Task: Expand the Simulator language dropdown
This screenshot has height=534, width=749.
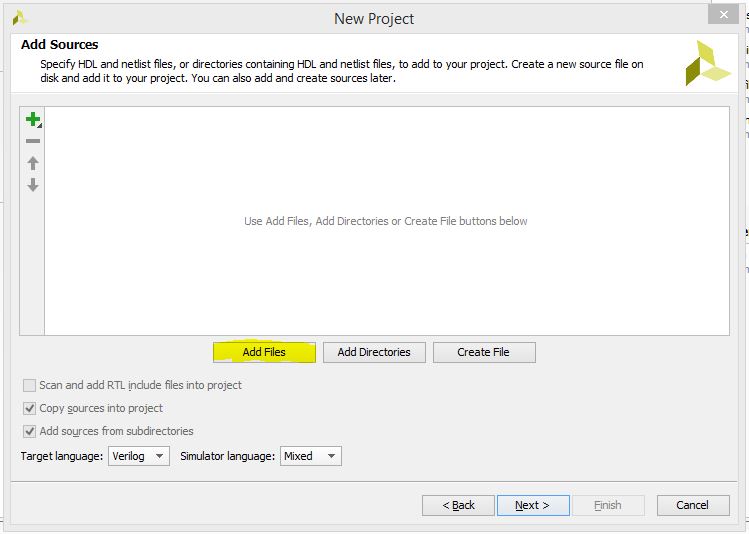Action: pos(311,456)
